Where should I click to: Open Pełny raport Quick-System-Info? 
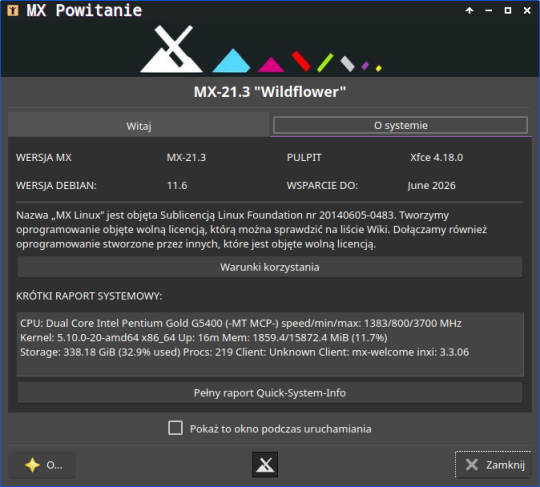tap(270, 393)
